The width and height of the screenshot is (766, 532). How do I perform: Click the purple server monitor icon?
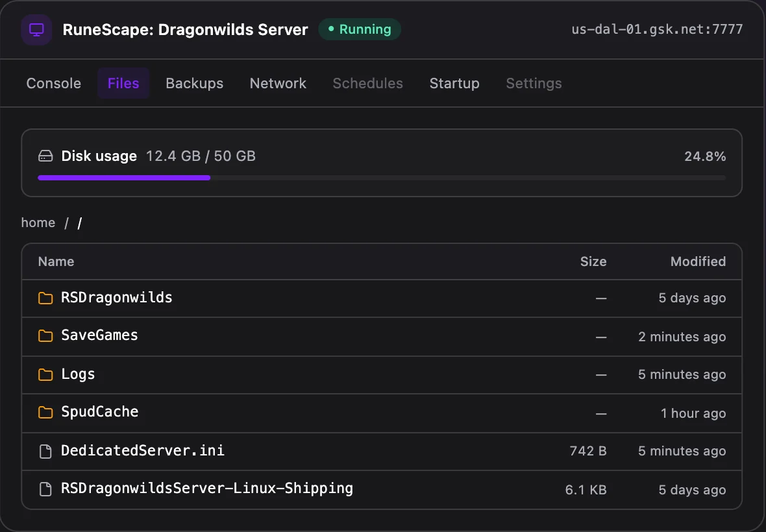pos(36,30)
